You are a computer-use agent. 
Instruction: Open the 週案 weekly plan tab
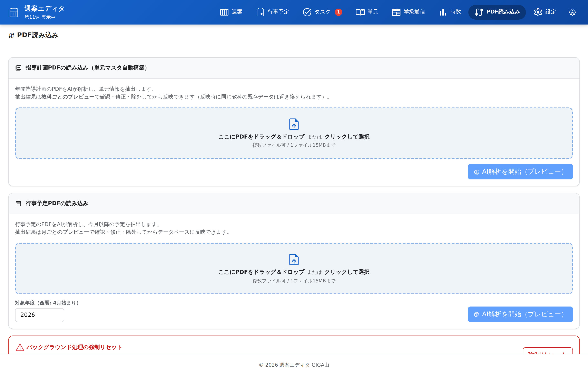coord(231,12)
